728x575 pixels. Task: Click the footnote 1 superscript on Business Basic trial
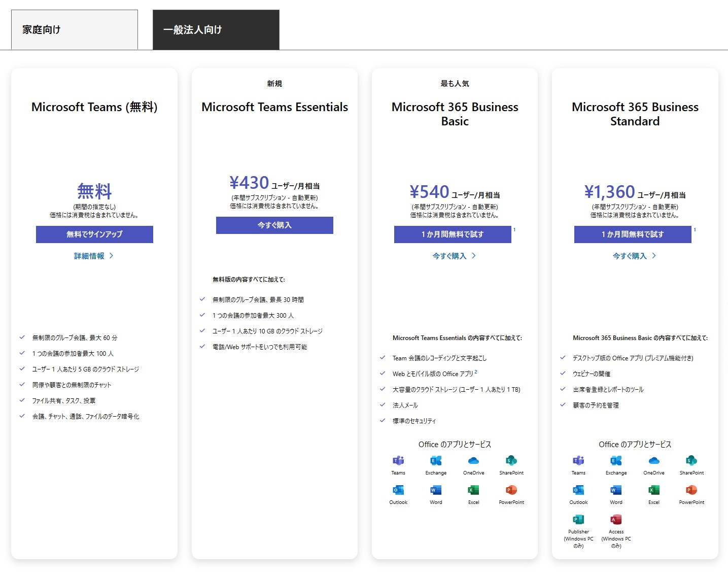[514, 230]
